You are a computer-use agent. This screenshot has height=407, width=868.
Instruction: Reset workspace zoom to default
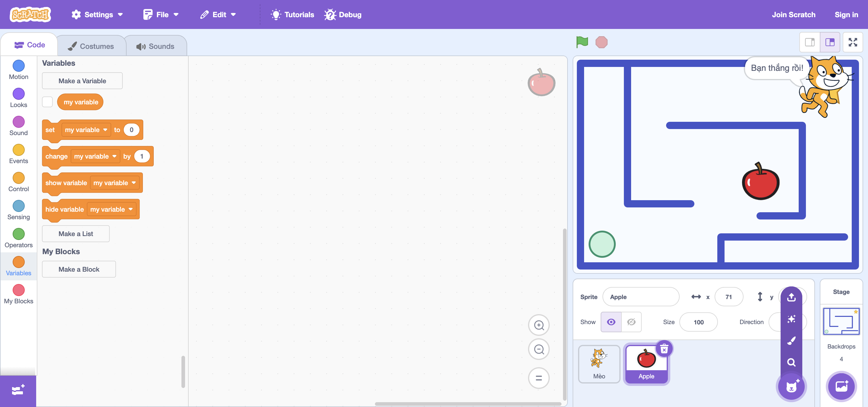(539, 378)
